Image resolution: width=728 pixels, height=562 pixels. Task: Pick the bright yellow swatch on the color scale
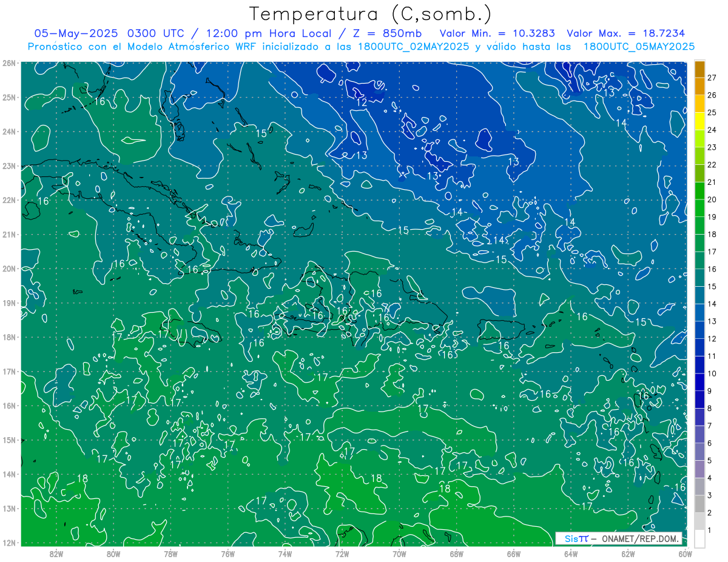point(699,121)
